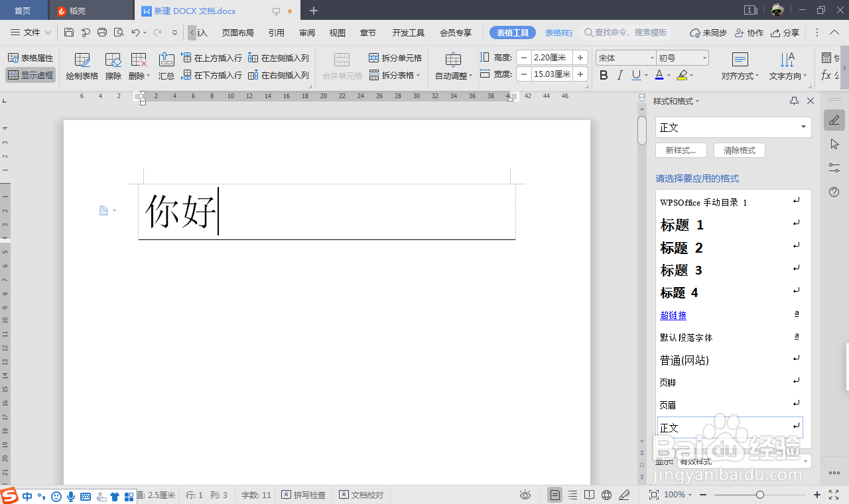The height and width of the screenshot is (504, 849).
Task: Open 删除 delete dropdown
Action: [x=139, y=67]
